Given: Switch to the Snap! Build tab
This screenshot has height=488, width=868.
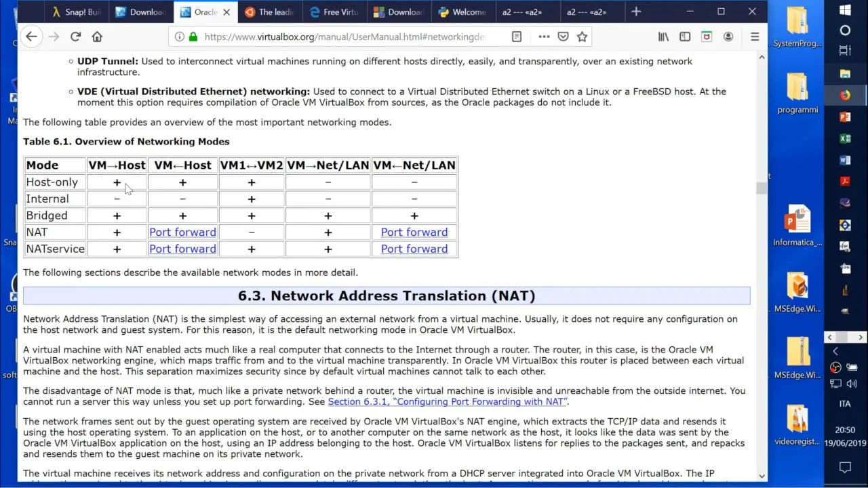Looking at the screenshot, I should coord(78,12).
